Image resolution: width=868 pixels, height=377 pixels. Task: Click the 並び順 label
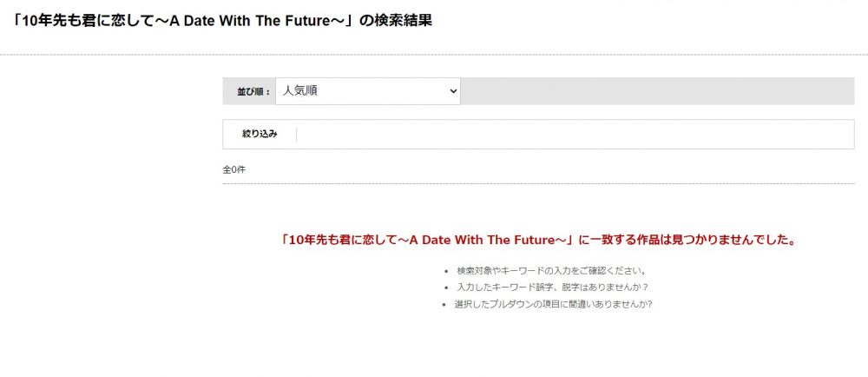(x=253, y=92)
